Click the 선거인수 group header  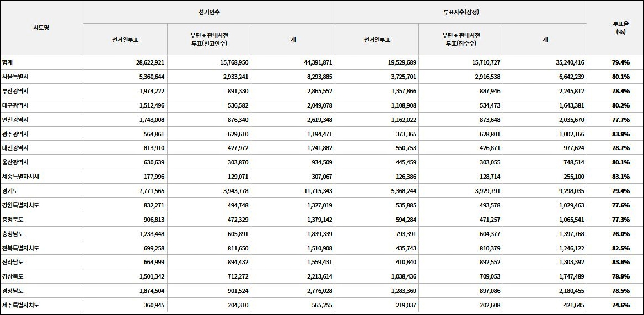point(209,12)
